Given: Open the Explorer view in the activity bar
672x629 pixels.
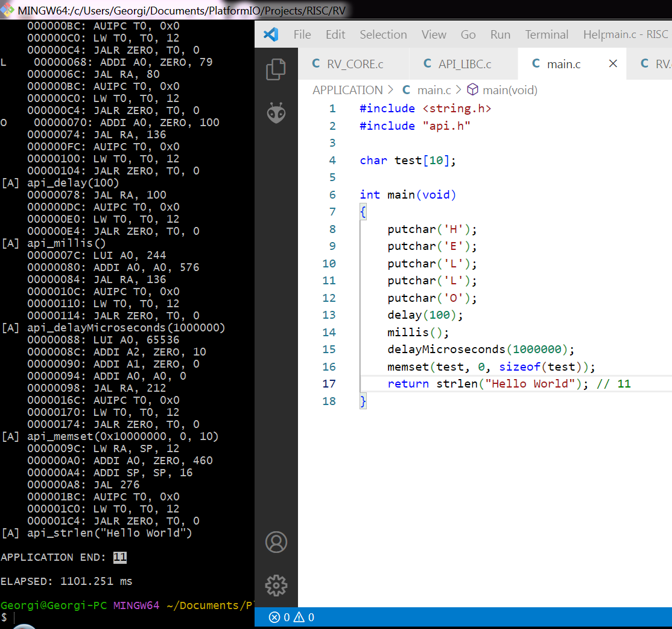Looking at the screenshot, I should click(x=276, y=69).
